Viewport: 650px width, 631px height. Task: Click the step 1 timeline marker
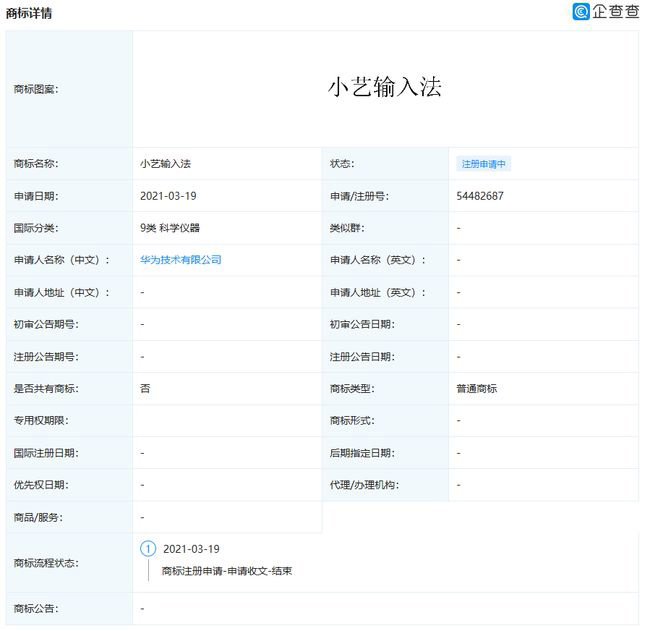tap(148, 548)
